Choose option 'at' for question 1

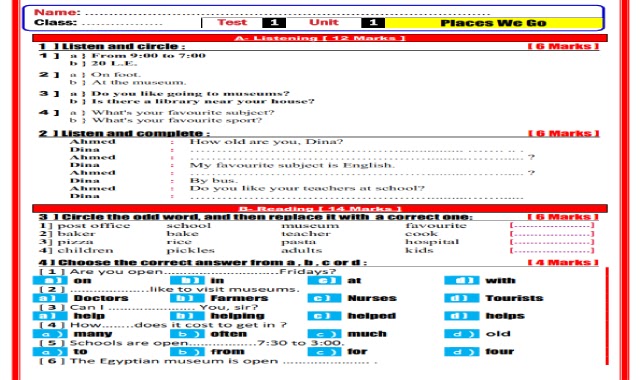tap(354, 280)
